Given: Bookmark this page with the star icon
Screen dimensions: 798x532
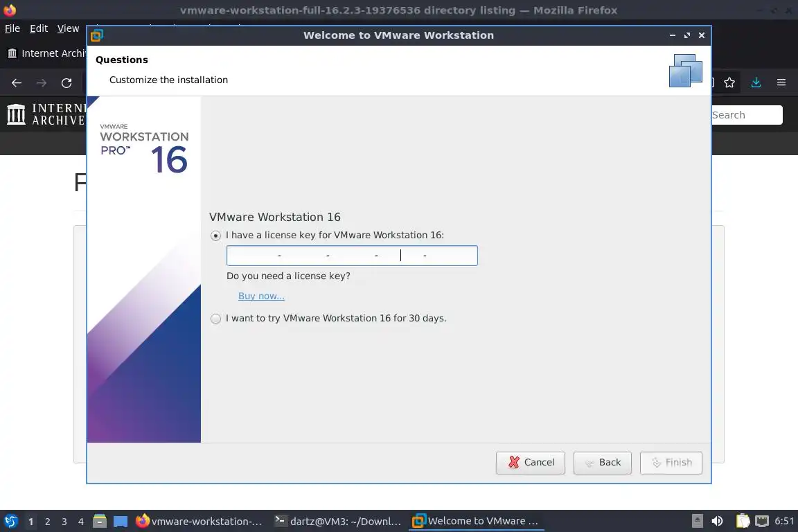Looking at the screenshot, I should pos(729,82).
